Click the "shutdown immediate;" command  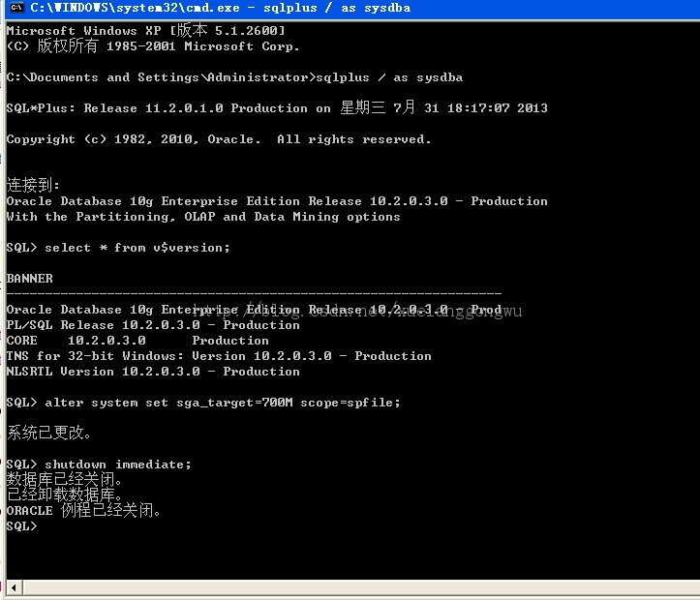pos(118,465)
